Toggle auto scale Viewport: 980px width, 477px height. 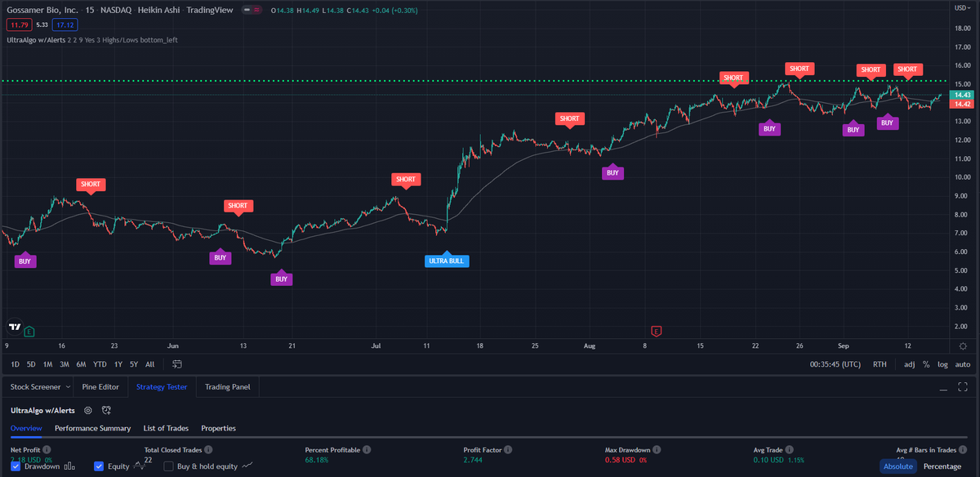point(963,364)
